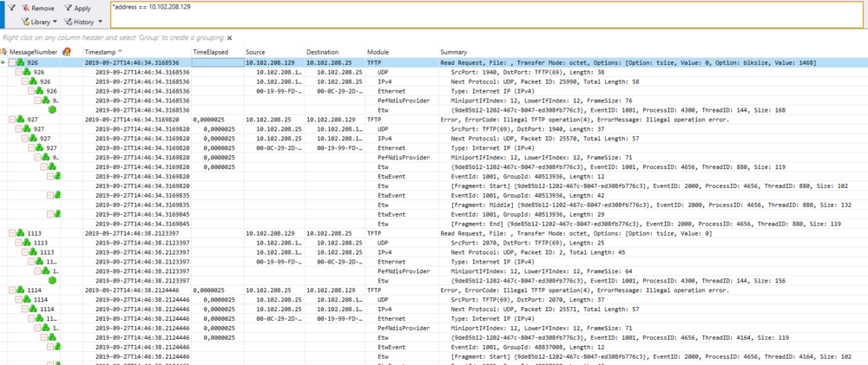Click the Summary column header
Viewport: 868px width, 365px height.
[x=453, y=52]
